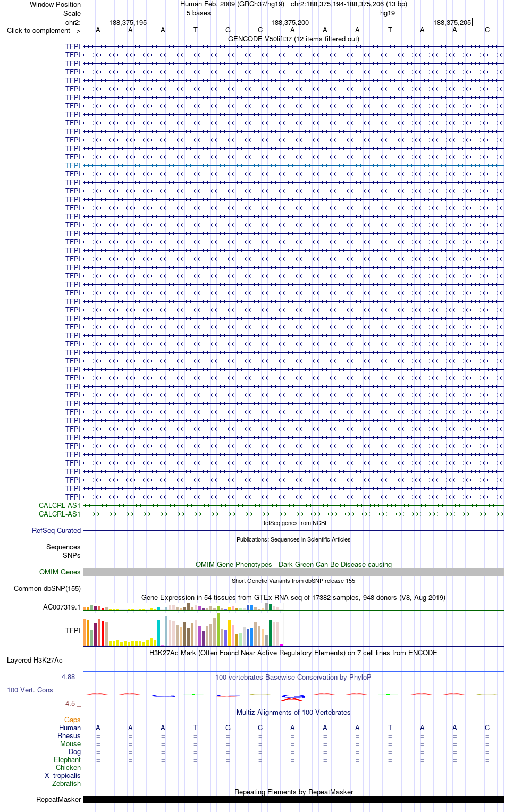Click the TFPI label beside the GTEx chart
The image size is (505, 812).
[x=73, y=630]
